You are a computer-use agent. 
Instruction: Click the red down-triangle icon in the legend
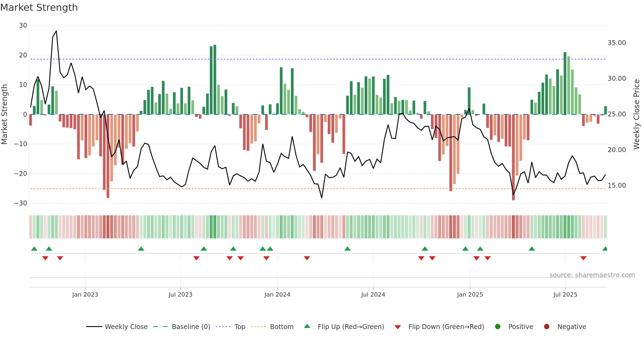point(398,327)
